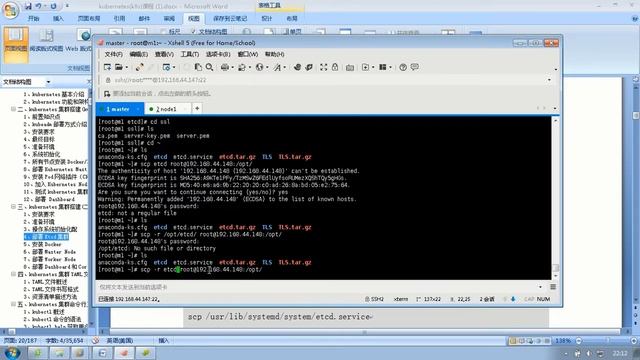640x360 pixels.
Task: Click the taskbar clock showing 22:12
Action: pyautogui.click(x=620, y=353)
